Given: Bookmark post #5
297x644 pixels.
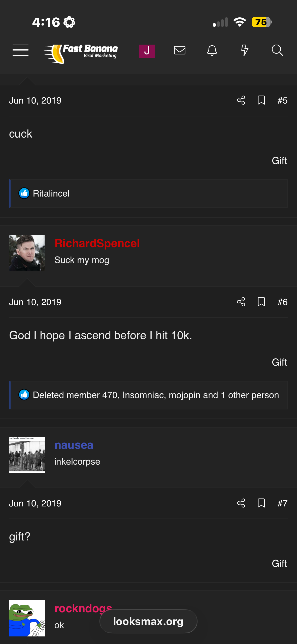Looking at the screenshot, I should tap(261, 100).
